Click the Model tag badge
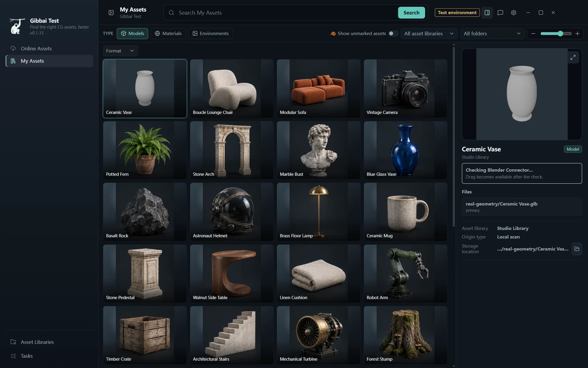Screen dimensions: 588x368 click(x=573, y=149)
